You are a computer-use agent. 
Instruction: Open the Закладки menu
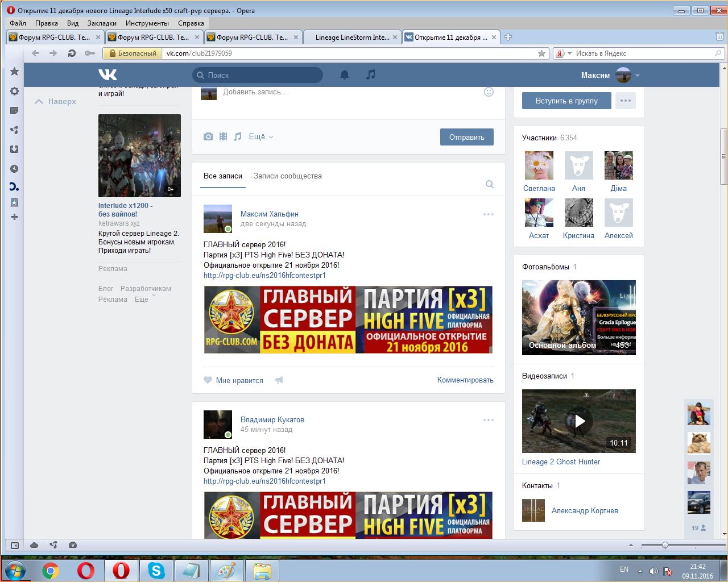(x=102, y=23)
